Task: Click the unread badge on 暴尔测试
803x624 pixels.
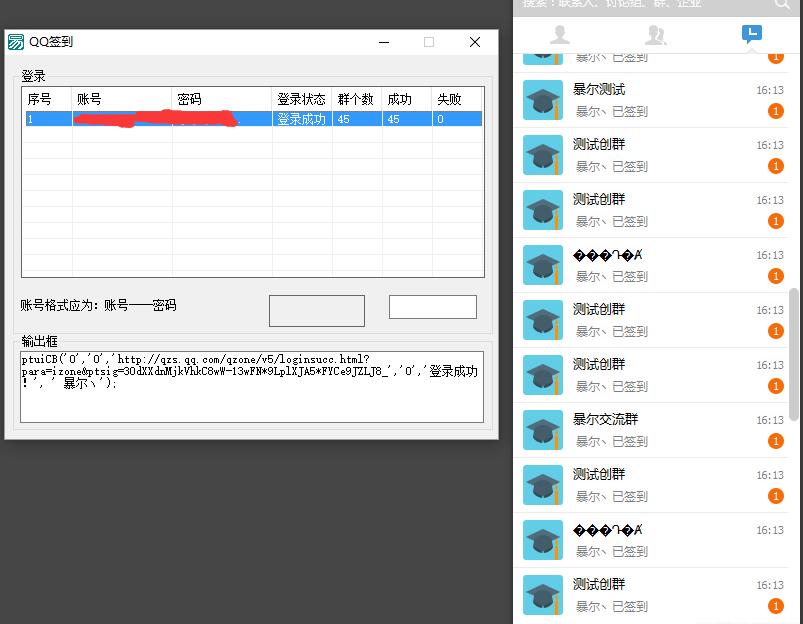Action: pyautogui.click(x=776, y=111)
